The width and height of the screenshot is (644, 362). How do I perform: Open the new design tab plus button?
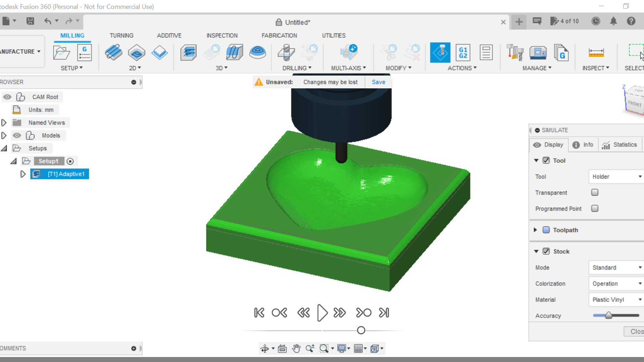tap(519, 22)
